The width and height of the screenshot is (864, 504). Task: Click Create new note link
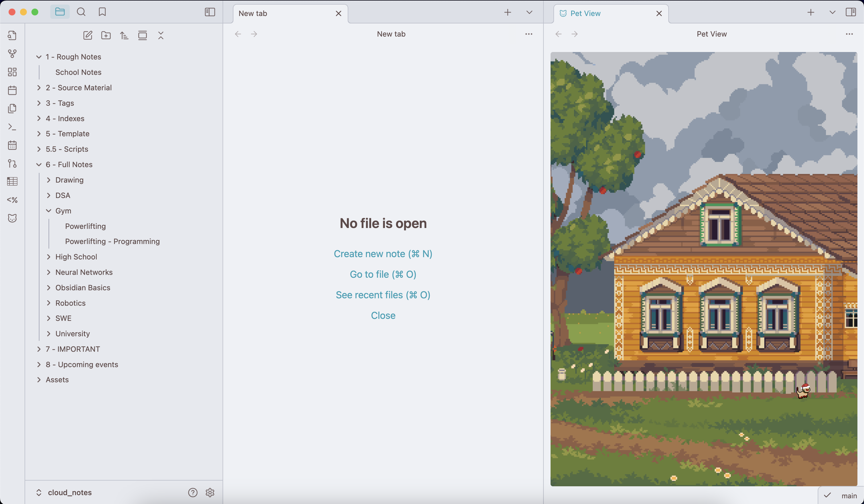[x=383, y=254]
